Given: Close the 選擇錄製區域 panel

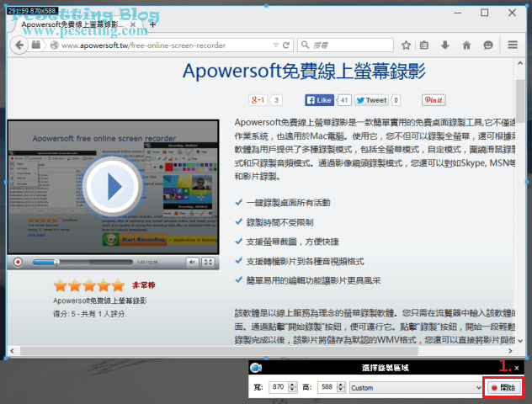Looking at the screenshot, I should 516,368.
